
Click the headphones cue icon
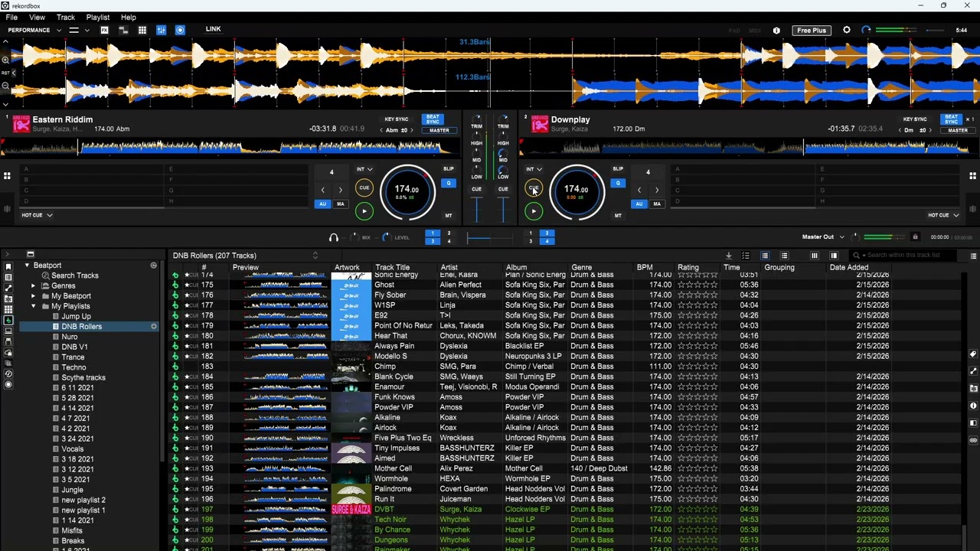tap(334, 238)
